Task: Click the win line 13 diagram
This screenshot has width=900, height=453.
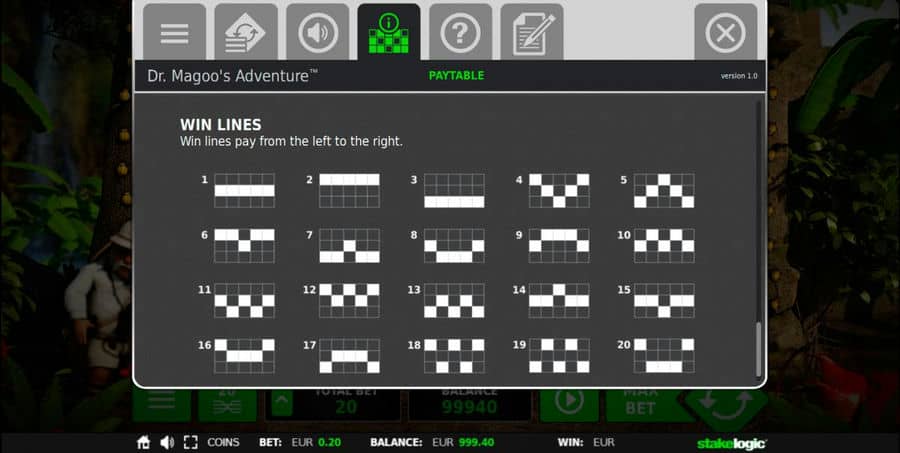Action: pyautogui.click(x=455, y=300)
